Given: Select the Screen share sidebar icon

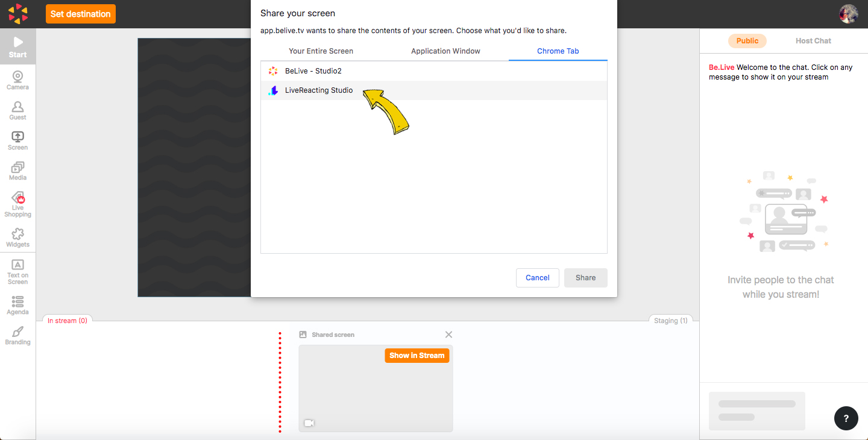Looking at the screenshot, I should (x=17, y=140).
